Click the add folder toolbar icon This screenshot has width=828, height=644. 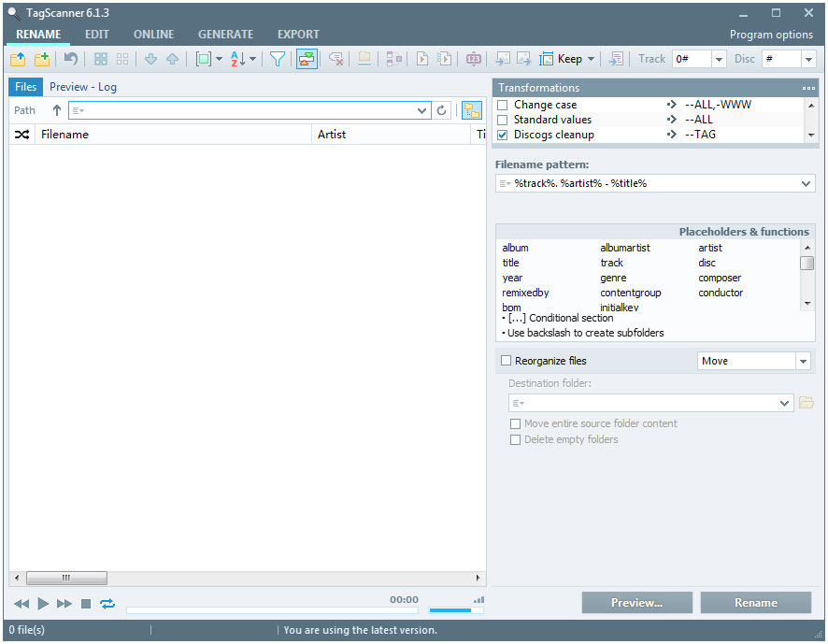(42, 59)
